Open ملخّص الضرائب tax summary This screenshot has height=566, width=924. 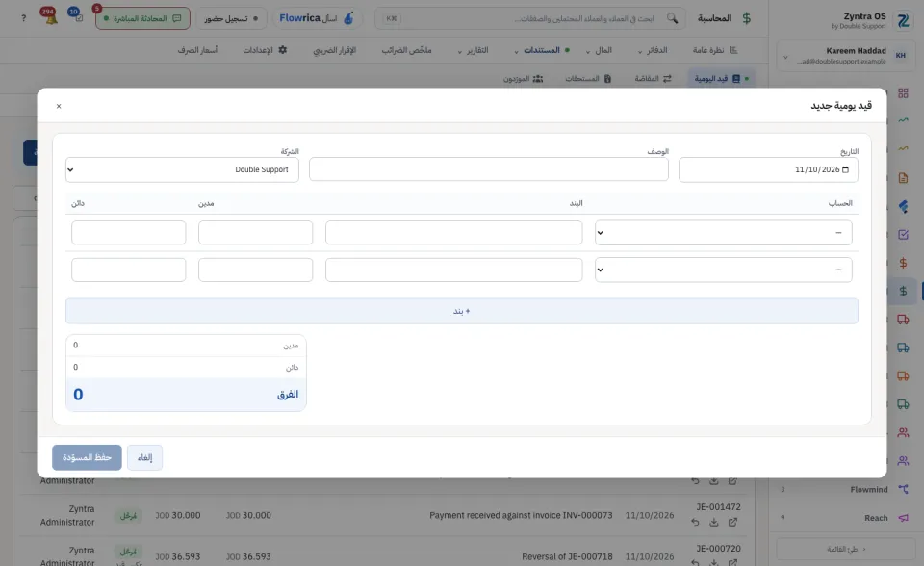406,50
